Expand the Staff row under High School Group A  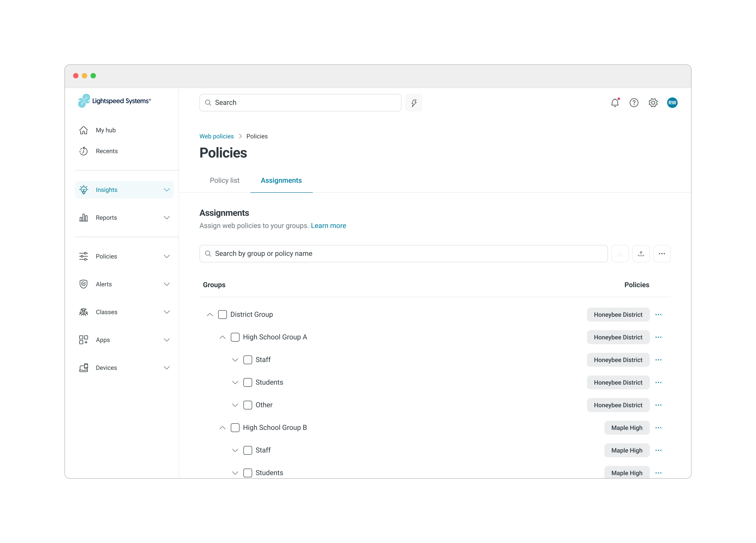tap(235, 360)
